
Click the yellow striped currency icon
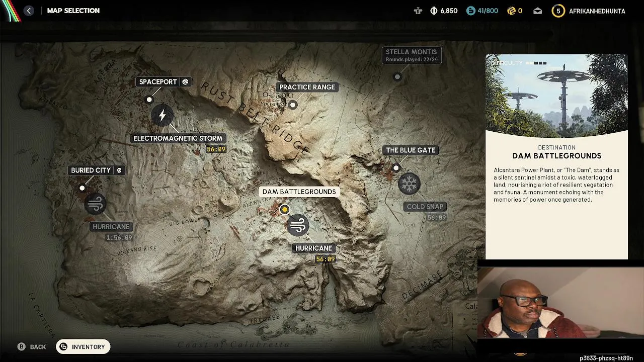point(511,11)
